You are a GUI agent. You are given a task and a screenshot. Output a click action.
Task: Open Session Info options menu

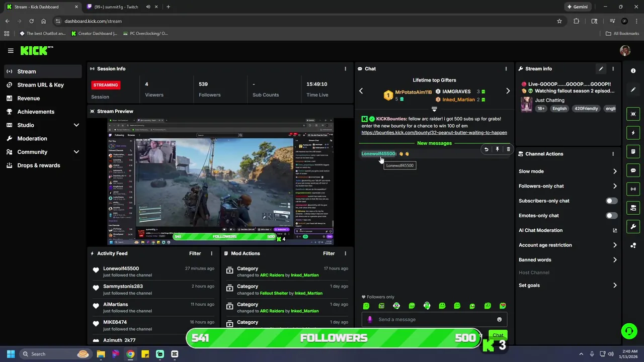coord(345,69)
